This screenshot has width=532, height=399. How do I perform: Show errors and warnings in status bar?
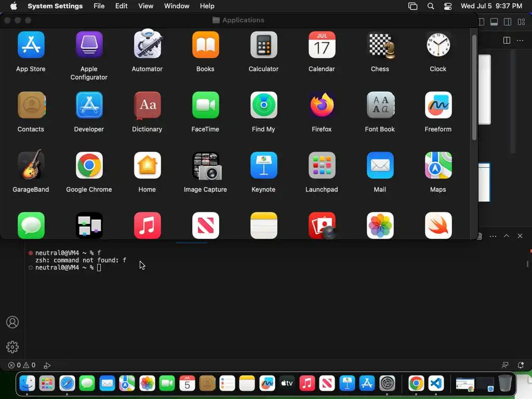click(x=22, y=365)
